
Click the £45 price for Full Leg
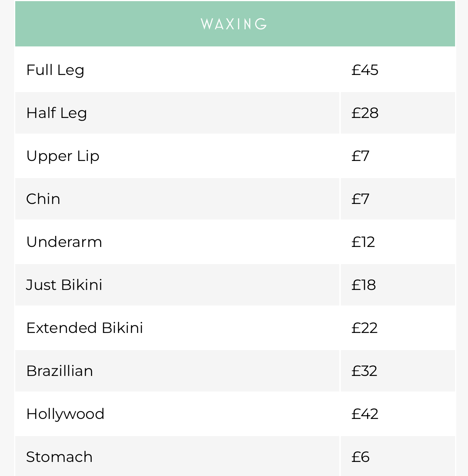(365, 70)
